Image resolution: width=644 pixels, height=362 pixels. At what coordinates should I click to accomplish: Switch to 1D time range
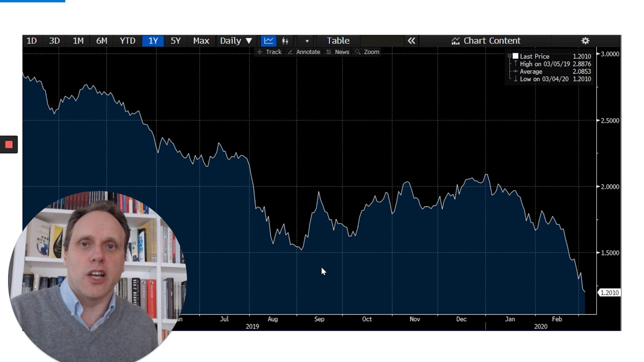(x=32, y=41)
